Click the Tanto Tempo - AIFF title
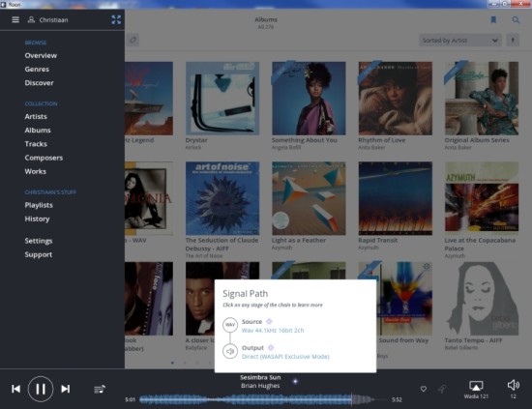 point(473,340)
